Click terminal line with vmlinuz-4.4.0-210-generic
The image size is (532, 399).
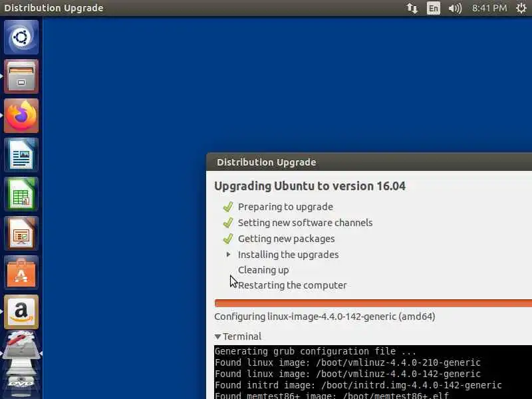click(347, 362)
